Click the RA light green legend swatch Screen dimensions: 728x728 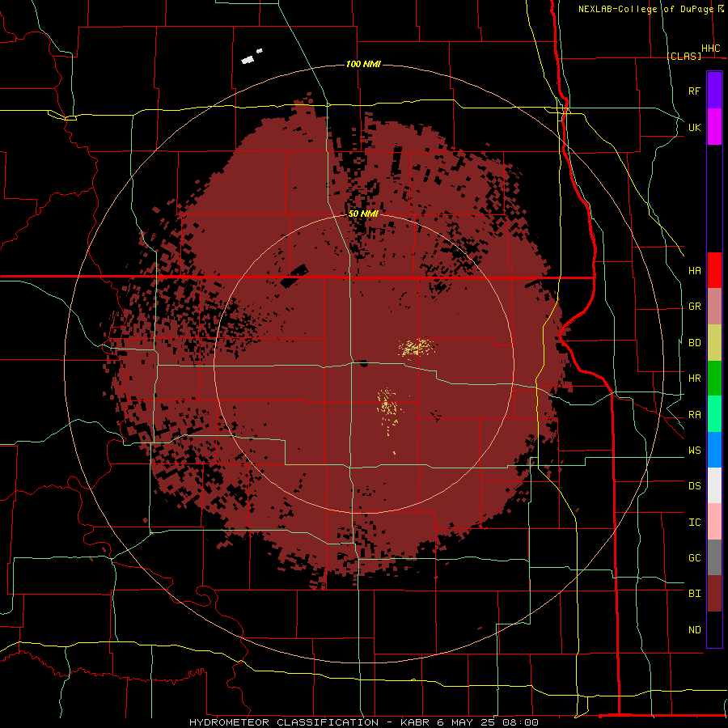pos(714,414)
